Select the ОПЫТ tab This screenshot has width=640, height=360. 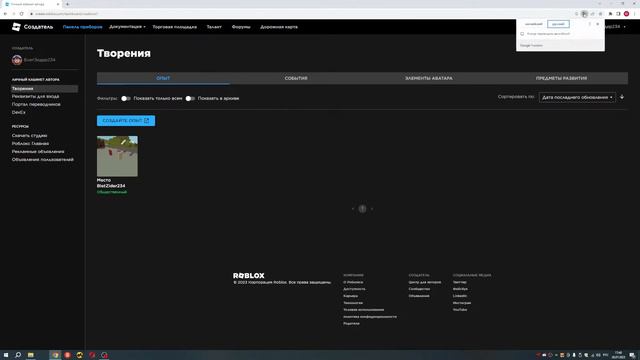coord(163,78)
